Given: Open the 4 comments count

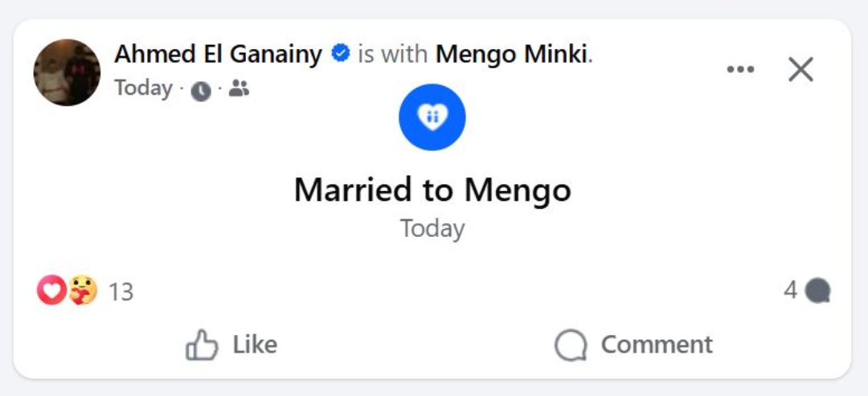Looking at the screenshot, I should click(x=791, y=290).
